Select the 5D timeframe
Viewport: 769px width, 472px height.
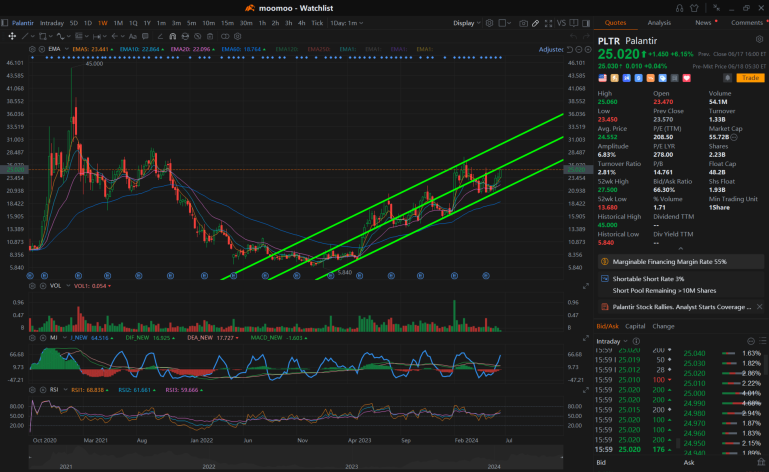(74, 23)
